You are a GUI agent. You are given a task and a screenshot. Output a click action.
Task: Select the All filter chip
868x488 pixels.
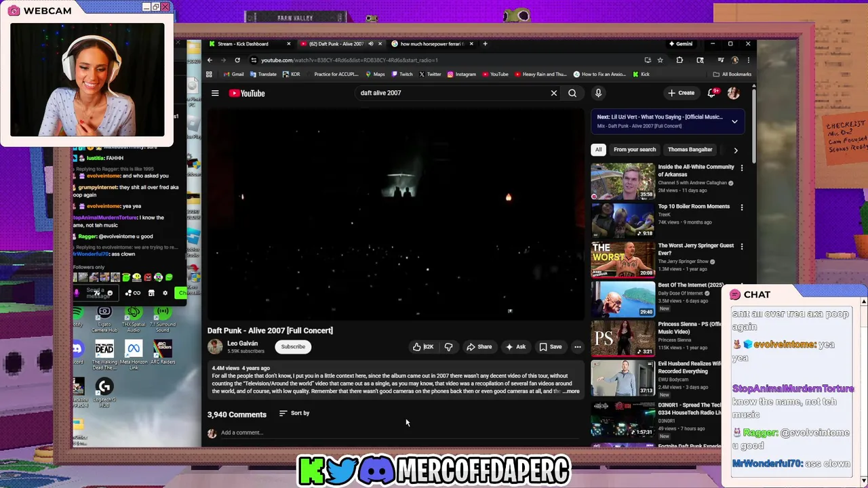pos(598,150)
